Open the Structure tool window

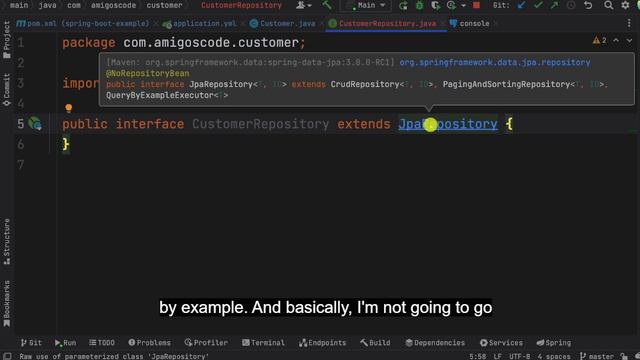point(7,242)
